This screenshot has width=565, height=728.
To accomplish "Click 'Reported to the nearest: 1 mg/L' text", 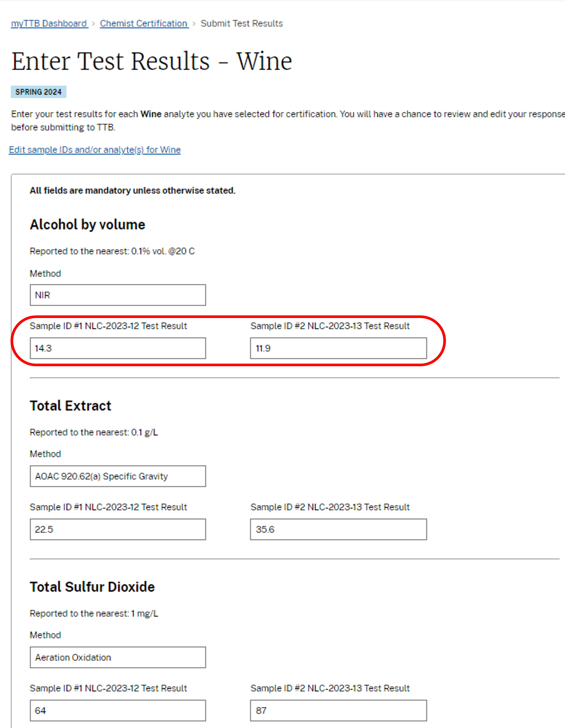I will pos(94,614).
